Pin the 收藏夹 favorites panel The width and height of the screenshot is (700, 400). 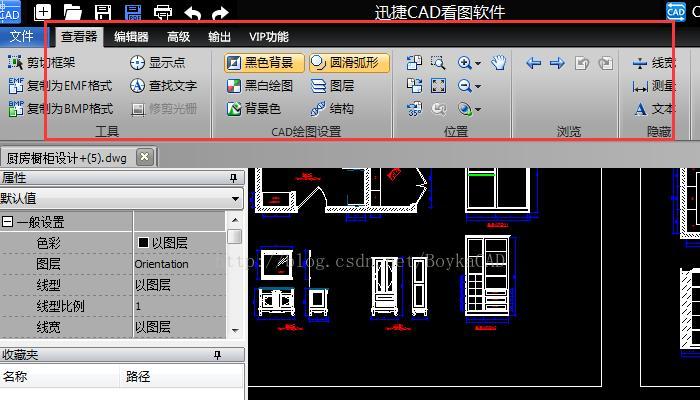217,355
